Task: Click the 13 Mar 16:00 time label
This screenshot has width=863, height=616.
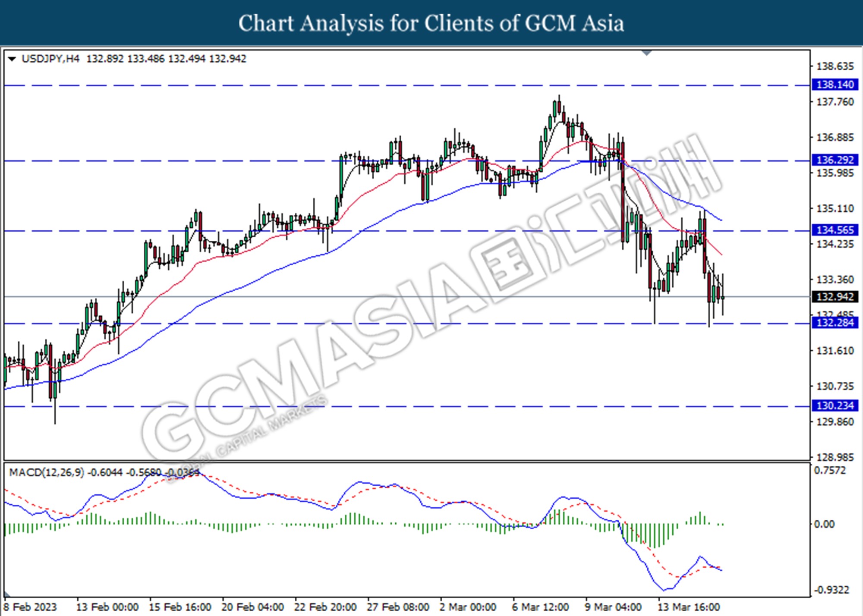Action: 689,607
